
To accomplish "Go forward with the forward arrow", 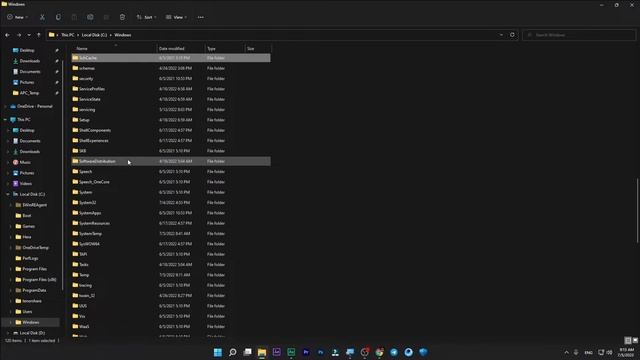I will point(19,35).
